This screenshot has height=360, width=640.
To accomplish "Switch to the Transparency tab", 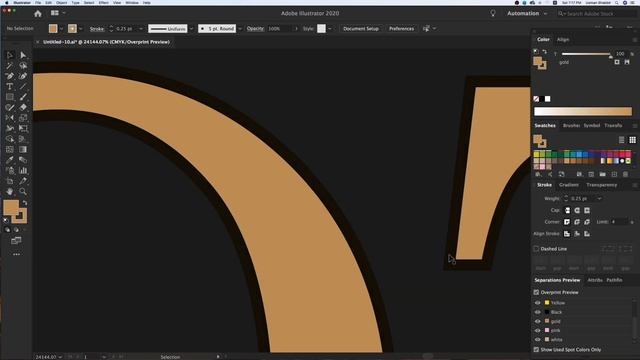I will click(x=601, y=185).
